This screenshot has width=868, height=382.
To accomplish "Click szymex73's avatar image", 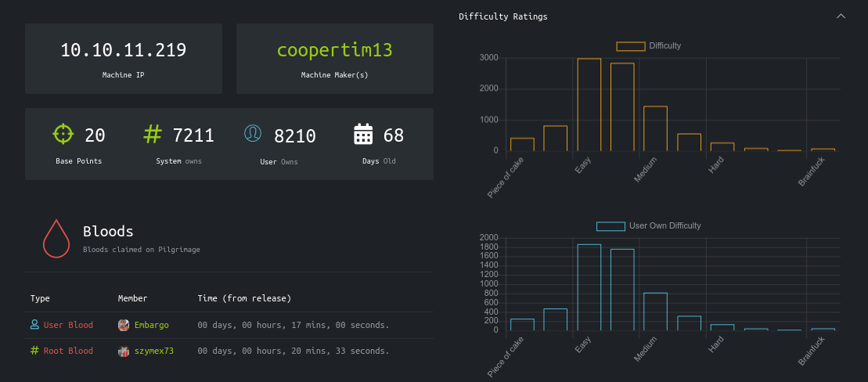I will 124,351.
